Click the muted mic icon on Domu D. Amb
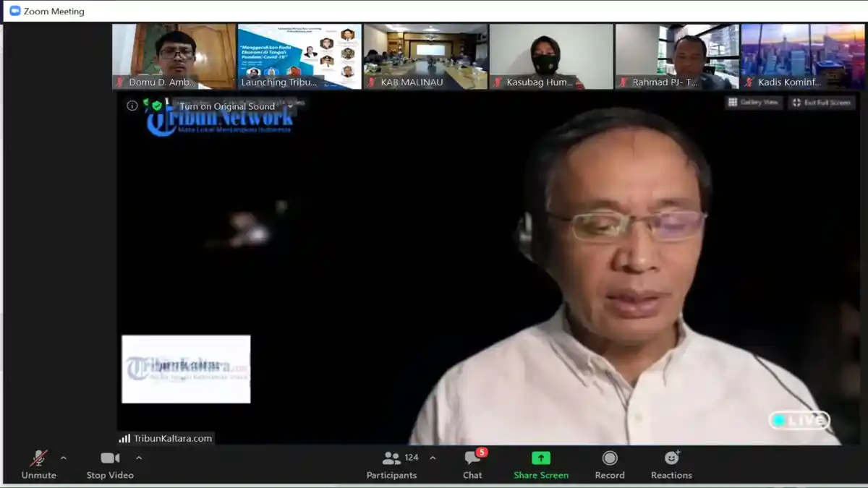 click(x=121, y=82)
